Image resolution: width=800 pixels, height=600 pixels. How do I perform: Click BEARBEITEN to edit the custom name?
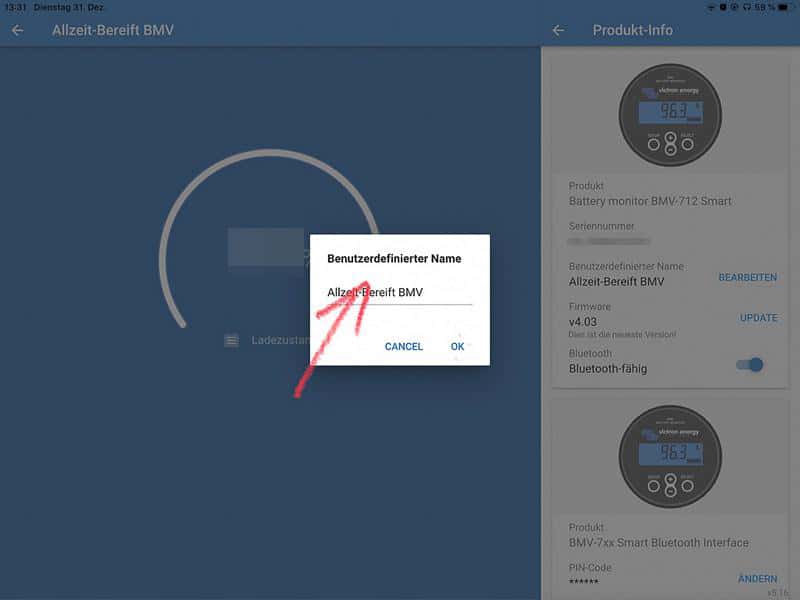click(x=747, y=277)
